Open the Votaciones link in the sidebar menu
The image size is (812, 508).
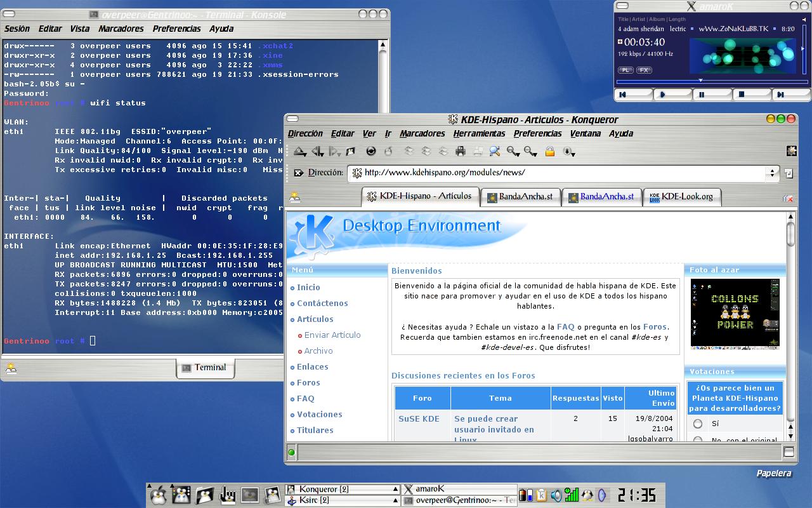tap(320, 414)
